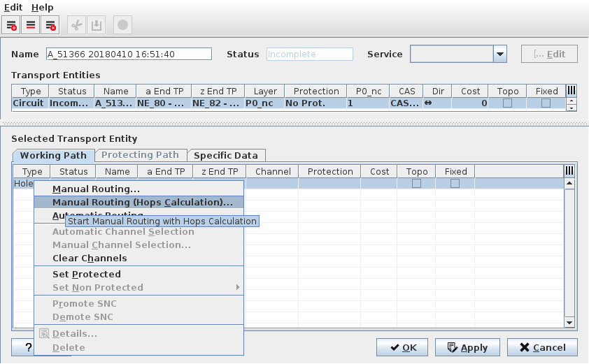Click the add row toolbar icon
Screen dimensions: 589x364
click(x=12, y=25)
